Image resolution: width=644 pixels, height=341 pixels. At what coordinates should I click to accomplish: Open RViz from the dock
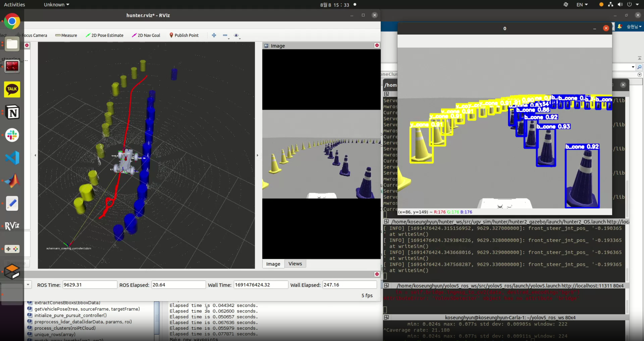click(12, 225)
